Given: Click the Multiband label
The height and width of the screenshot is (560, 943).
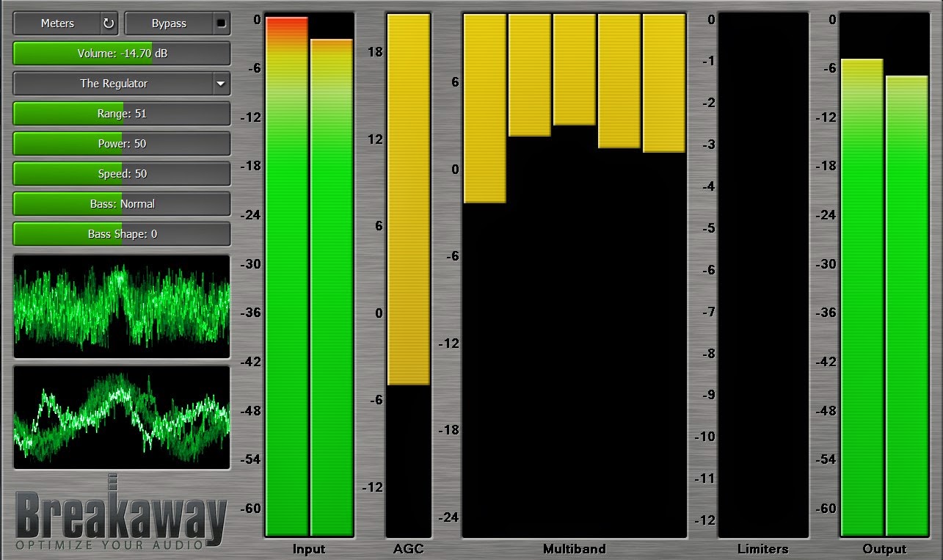Looking at the screenshot, I should click(575, 549).
